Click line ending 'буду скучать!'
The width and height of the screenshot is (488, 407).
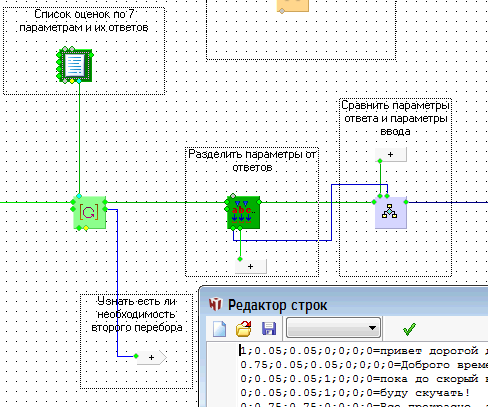point(355,393)
